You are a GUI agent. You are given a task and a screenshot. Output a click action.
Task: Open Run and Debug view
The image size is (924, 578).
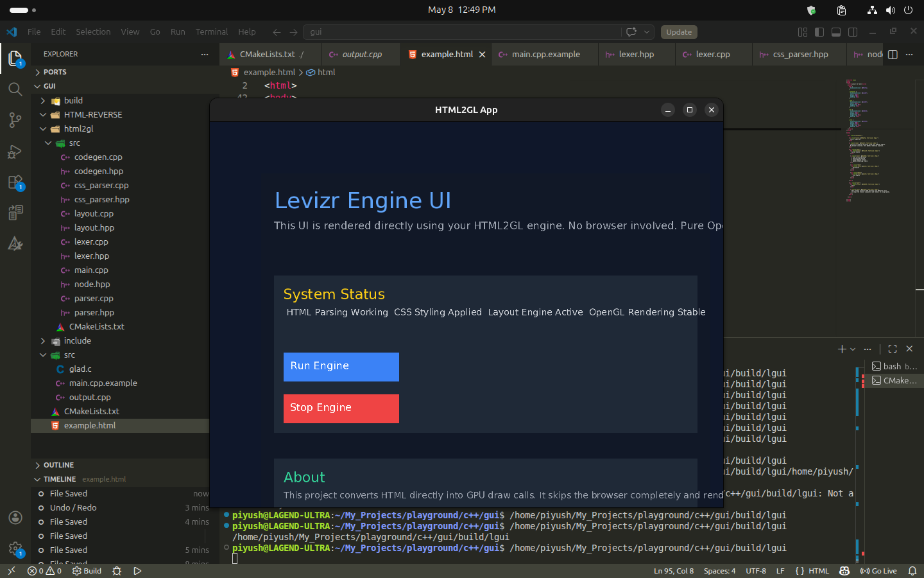click(15, 152)
